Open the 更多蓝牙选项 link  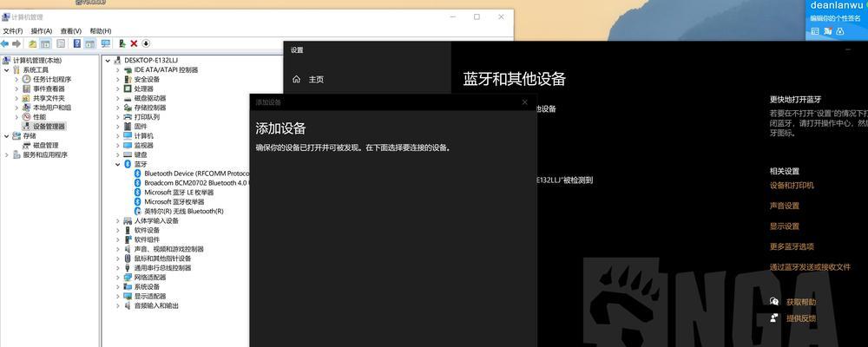coord(792,247)
